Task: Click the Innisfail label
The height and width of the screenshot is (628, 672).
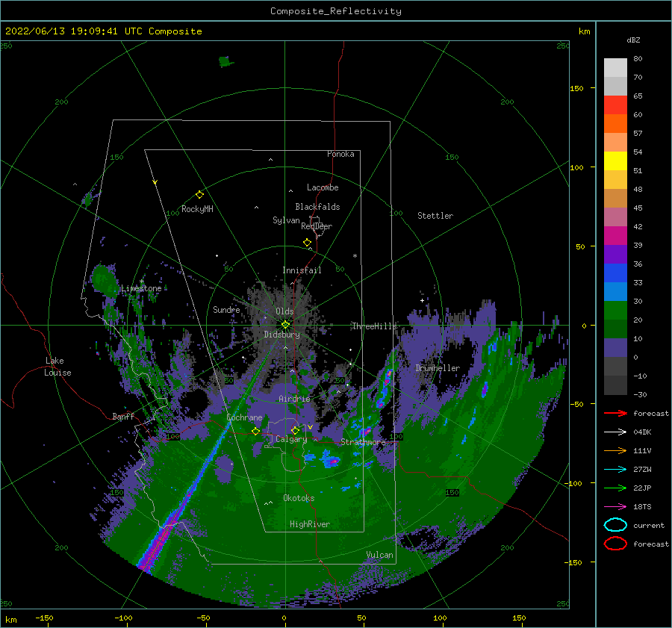Action: point(302,270)
